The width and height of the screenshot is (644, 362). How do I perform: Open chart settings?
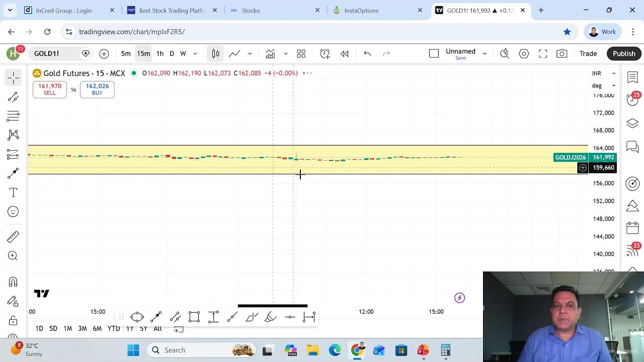pyautogui.click(x=524, y=54)
